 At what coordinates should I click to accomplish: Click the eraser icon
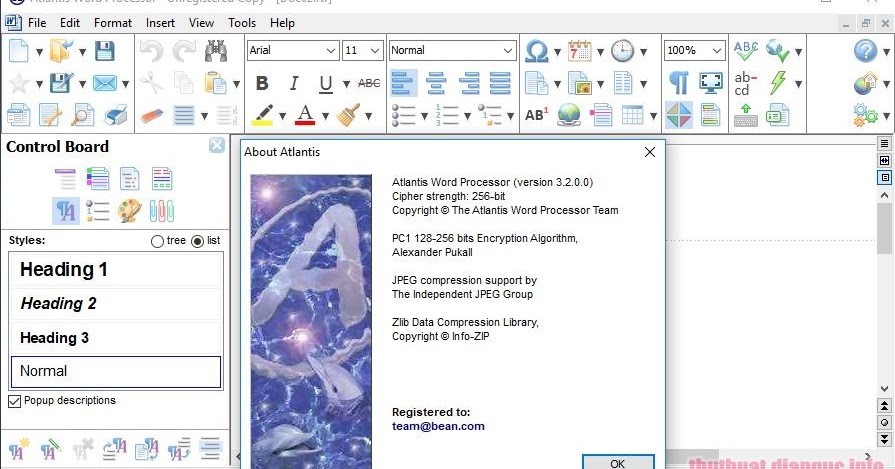[151, 115]
